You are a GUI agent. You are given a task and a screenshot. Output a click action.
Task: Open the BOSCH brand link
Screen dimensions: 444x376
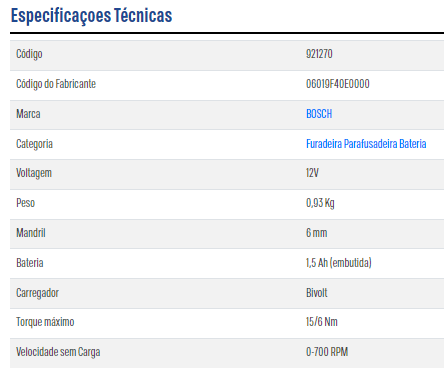[x=319, y=114]
